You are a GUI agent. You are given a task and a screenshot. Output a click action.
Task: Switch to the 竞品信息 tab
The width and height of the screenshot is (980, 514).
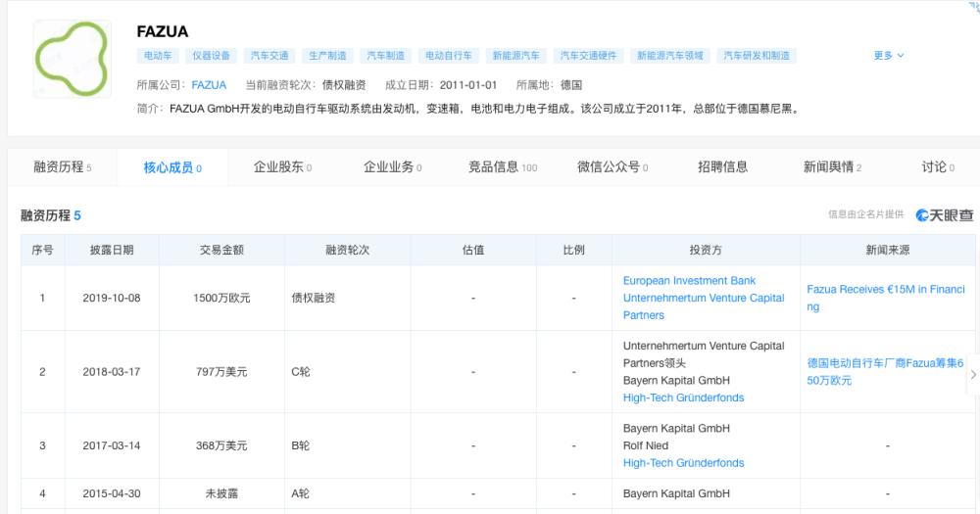(x=503, y=167)
